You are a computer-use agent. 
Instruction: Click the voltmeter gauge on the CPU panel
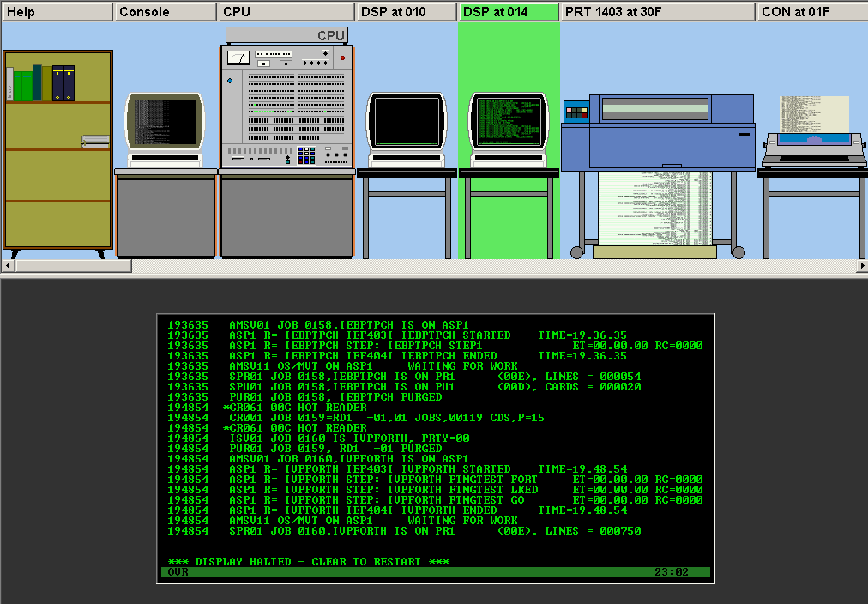coord(238,58)
